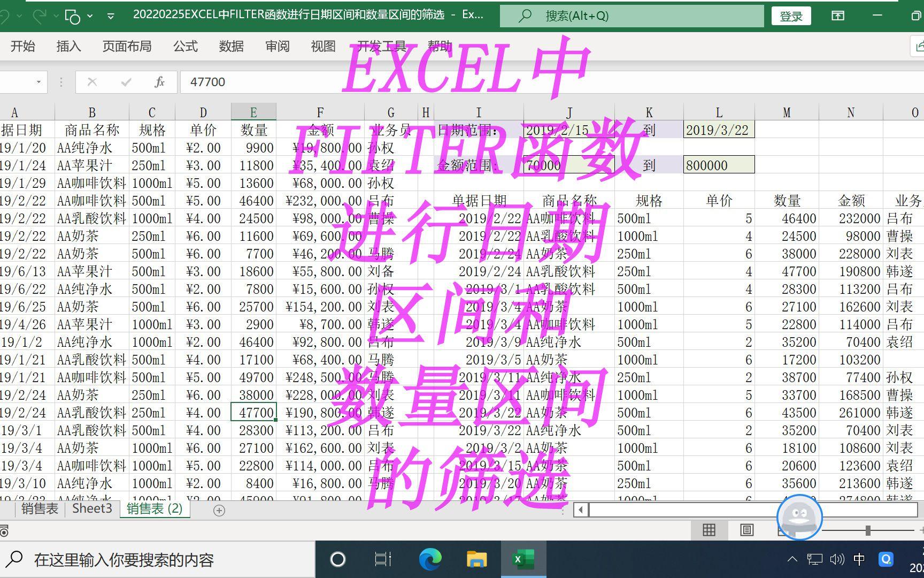This screenshot has width=924, height=578.
Task: Open the 页面布局 ribbon tab
Action: click(x=127, y=47)
